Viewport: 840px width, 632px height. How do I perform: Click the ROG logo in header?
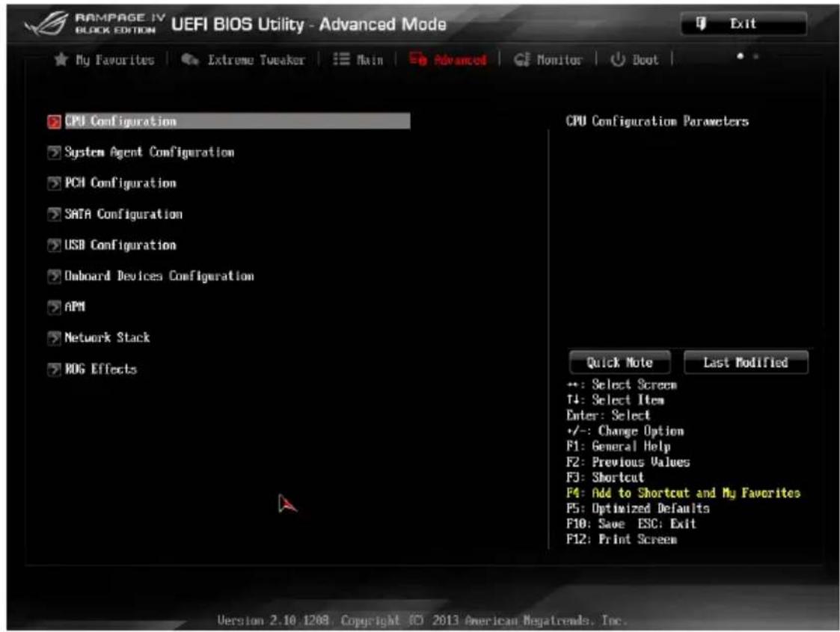(46, 24)
